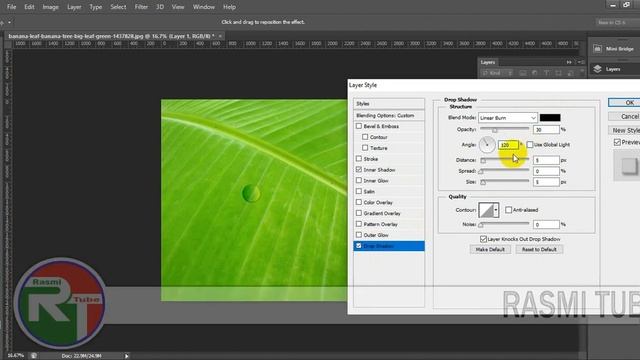640x360 pixels.
Task: Enable Satin effect checkbox
Action: pos(359,191)
